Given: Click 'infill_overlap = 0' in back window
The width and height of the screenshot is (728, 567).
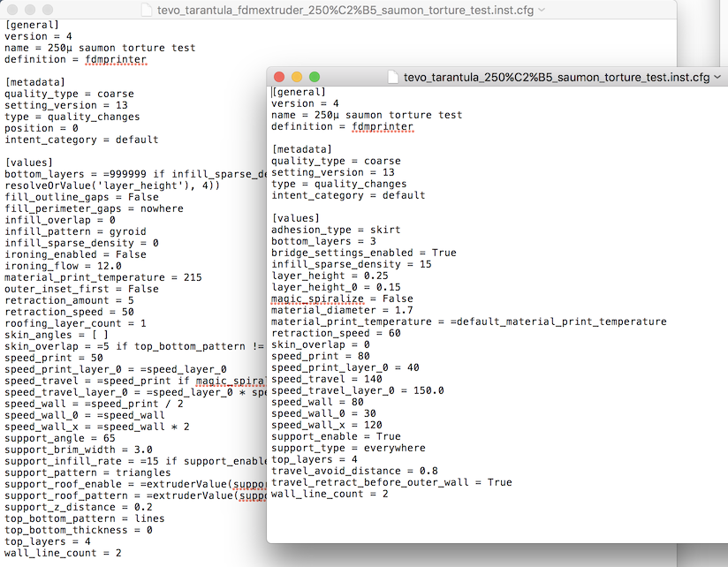Looking at the screenshot, I should 60,220.
